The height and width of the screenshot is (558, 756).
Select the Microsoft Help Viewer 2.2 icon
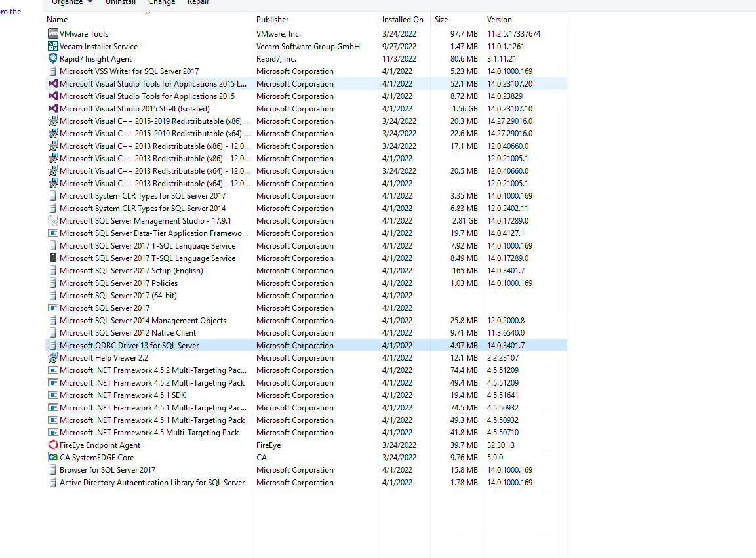(x=53, y=358)
